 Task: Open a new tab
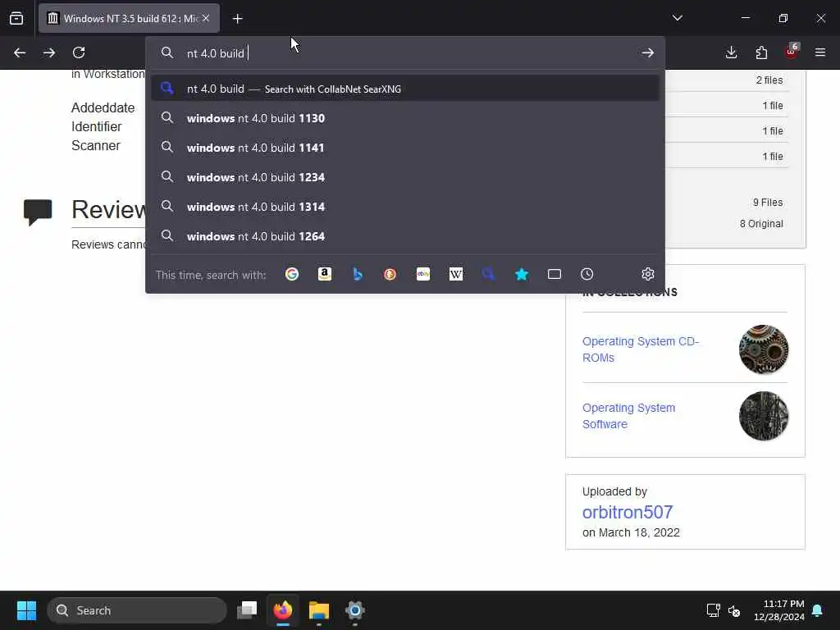coord(237,19)
